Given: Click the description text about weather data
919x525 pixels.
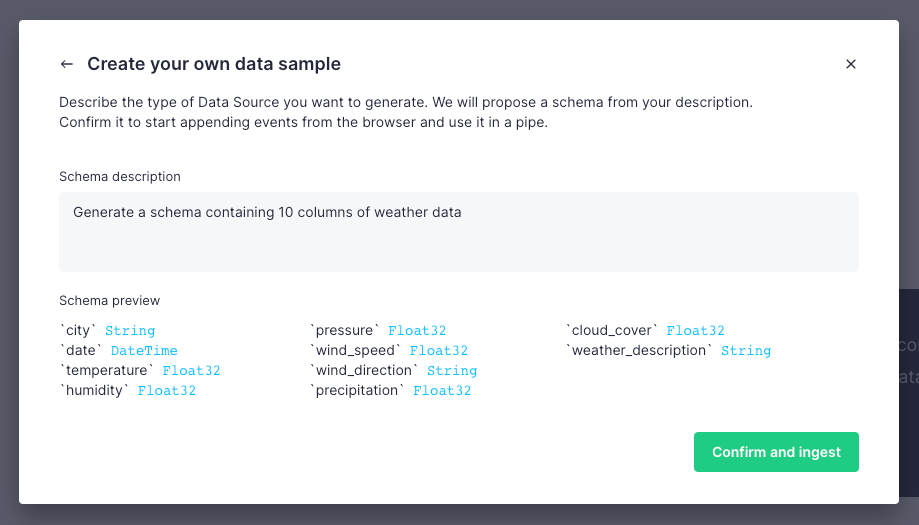Looking at the screenshot, I should [267, 212].
